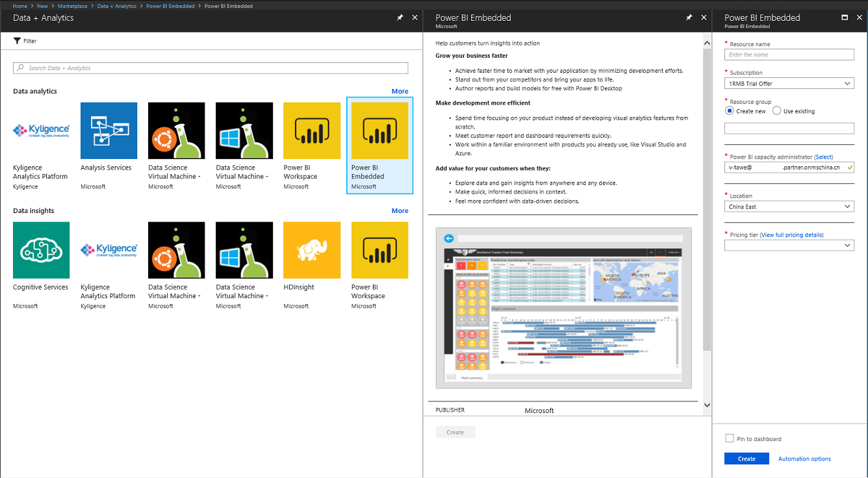Select the Analysis Services icon

point(109,131)
